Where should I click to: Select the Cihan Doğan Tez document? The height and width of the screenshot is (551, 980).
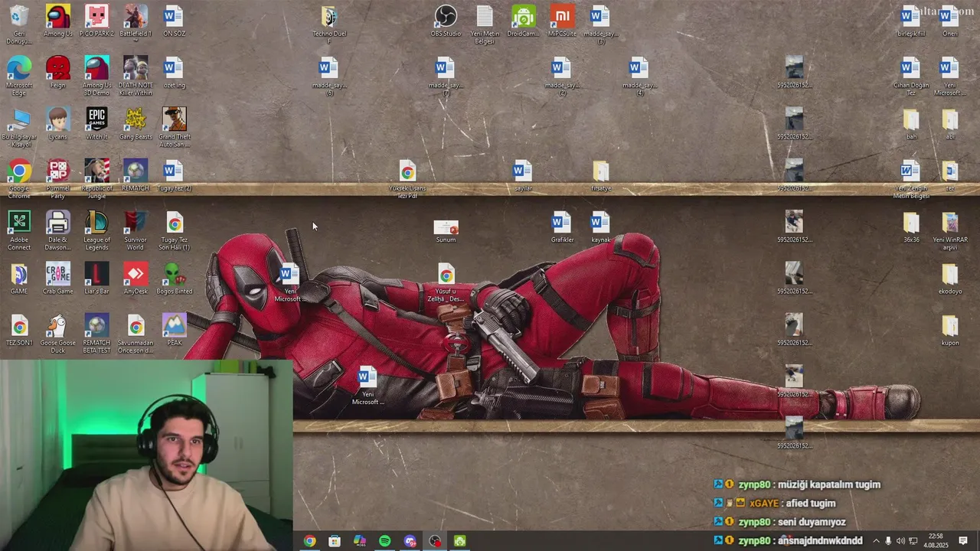point(911,77)
